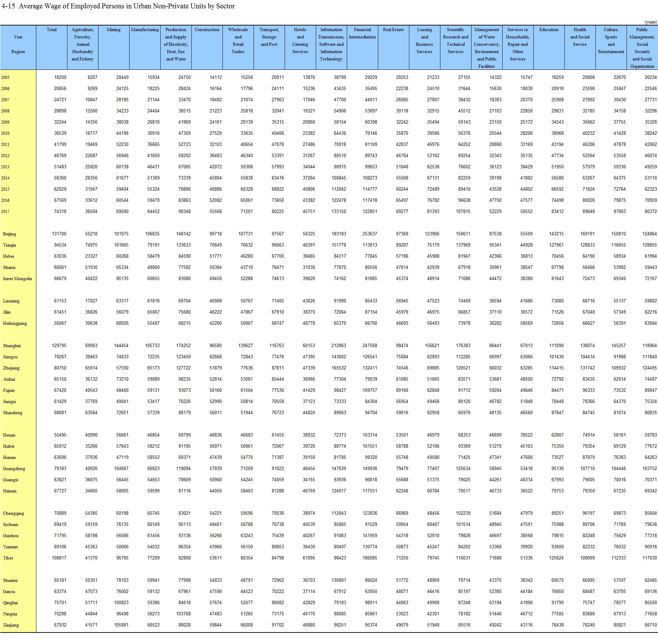Click Beijing total wage value 131700
658x644 pixels.
pos(59,234)
